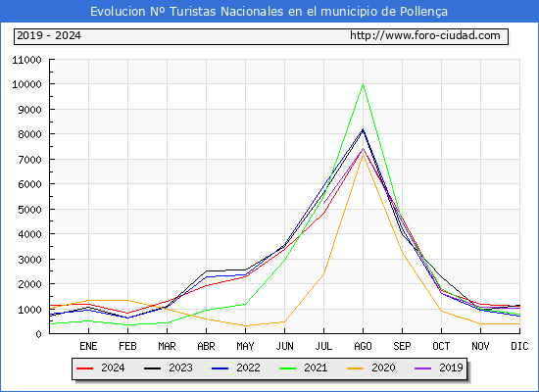
Task: Click the black 2023 line point at April
Action: 206,270
